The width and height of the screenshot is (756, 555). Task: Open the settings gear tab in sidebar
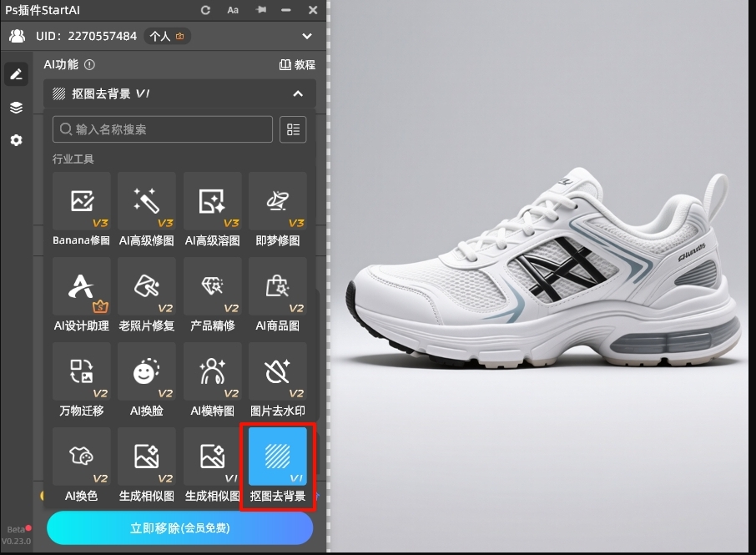(x=16, y=140)
